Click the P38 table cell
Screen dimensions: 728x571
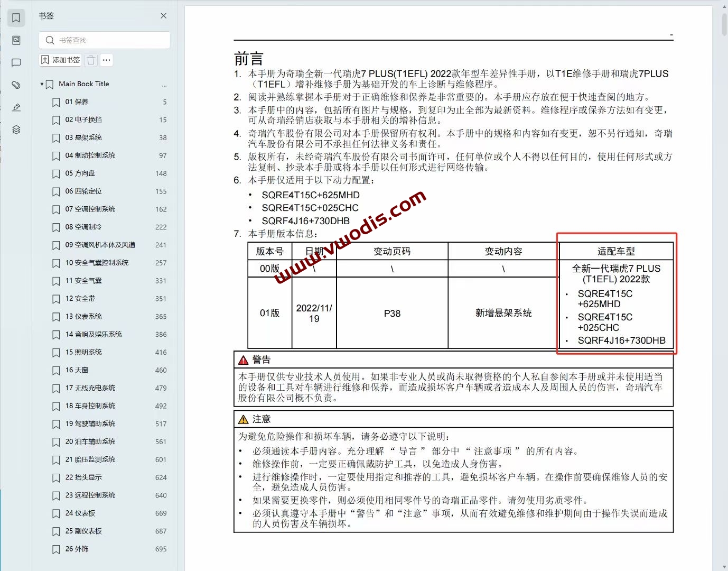(x=392, y=313)
